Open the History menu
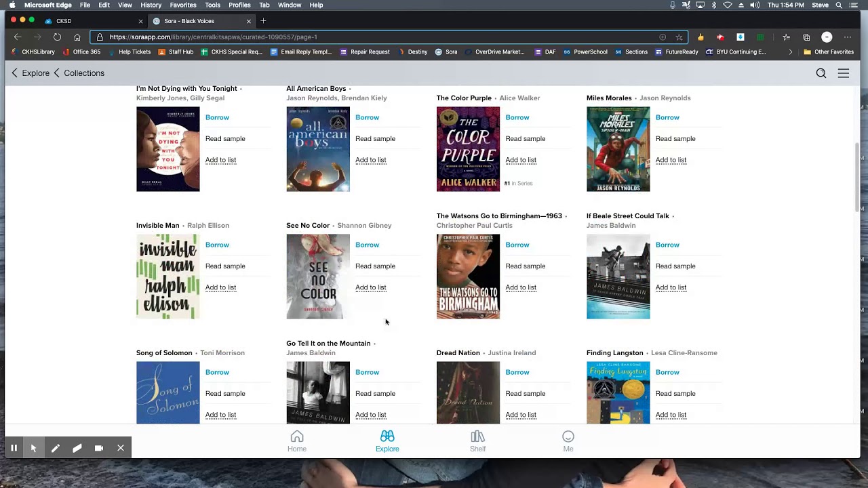The image size is (868, 488). (x=151, y=5)
